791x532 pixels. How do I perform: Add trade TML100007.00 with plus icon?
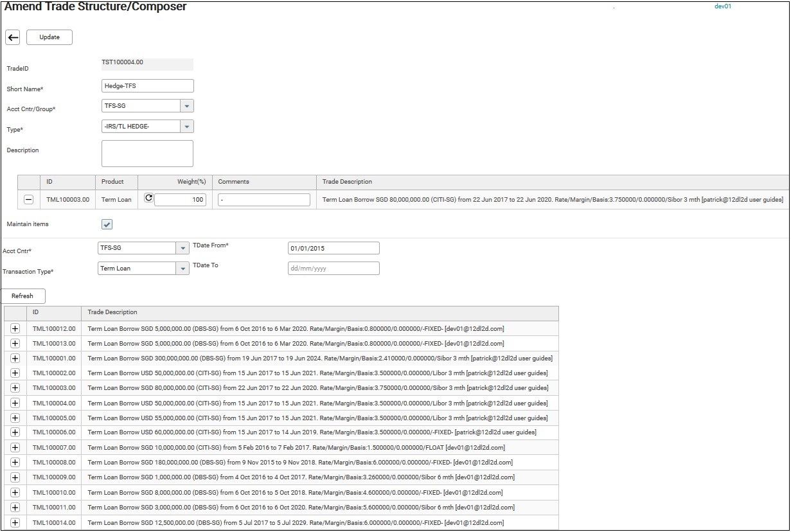point(15,447)
